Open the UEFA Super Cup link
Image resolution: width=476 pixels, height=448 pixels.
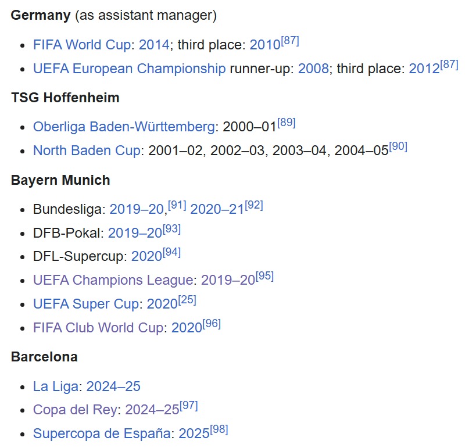(x=86, y=303)
